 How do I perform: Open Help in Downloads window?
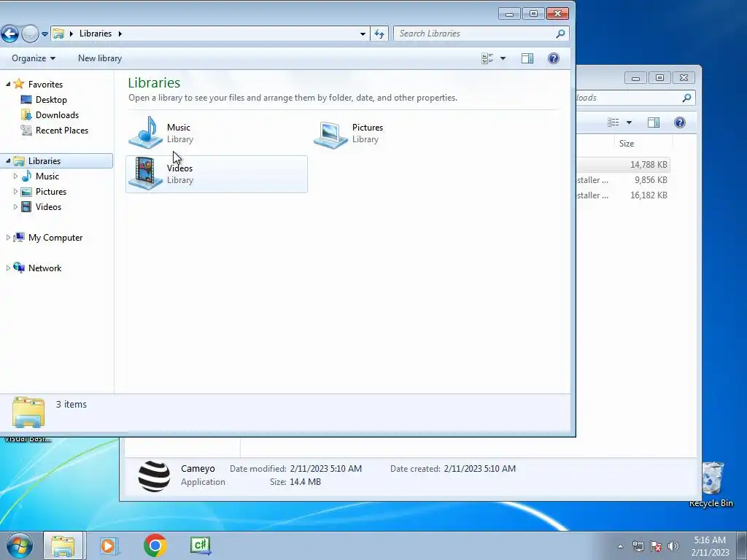679,122
